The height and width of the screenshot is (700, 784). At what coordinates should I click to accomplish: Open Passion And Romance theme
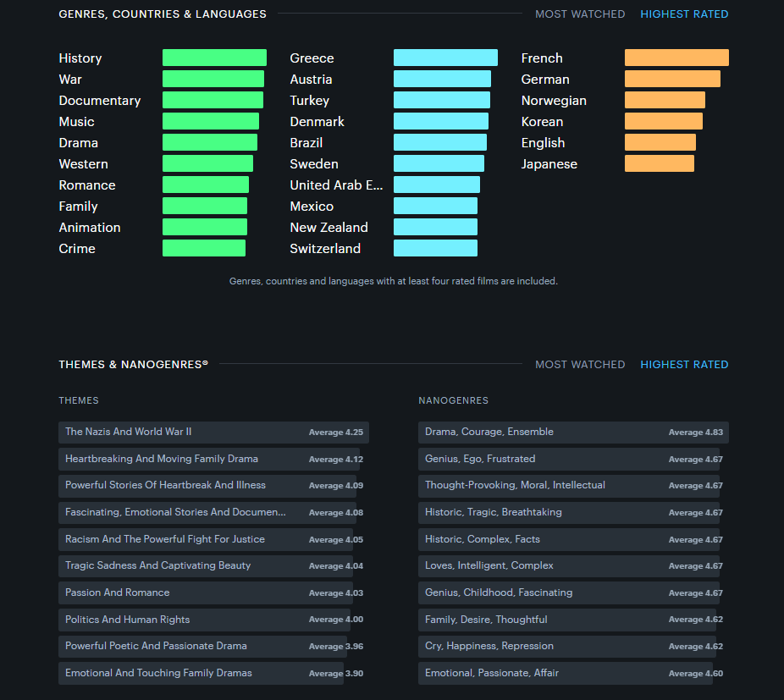click(118, 593)
